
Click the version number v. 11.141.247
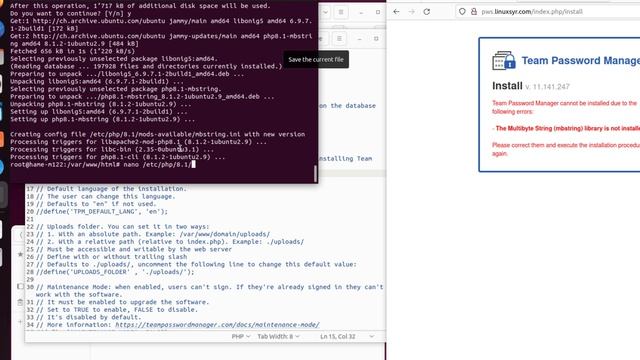pyautogui.click(x=547, y=87)
